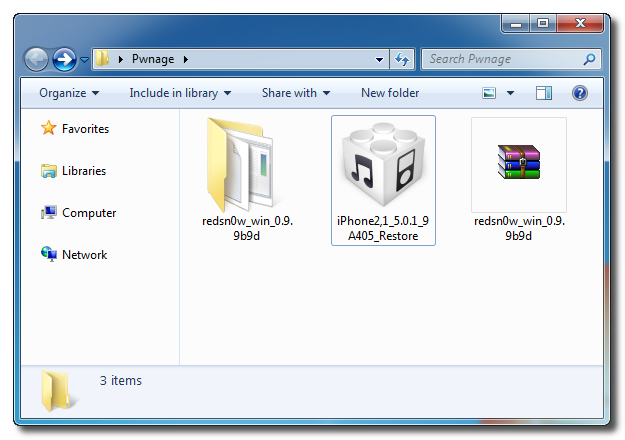Viewport: 625px width, 440px height.
Task: Click the folder icon in address bar
Action: [x=102, y=59]
